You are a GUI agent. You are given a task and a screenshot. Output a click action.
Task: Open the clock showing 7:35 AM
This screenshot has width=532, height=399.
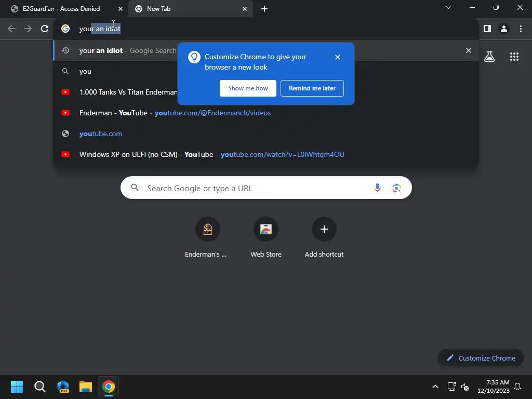[x=494, y=387]
